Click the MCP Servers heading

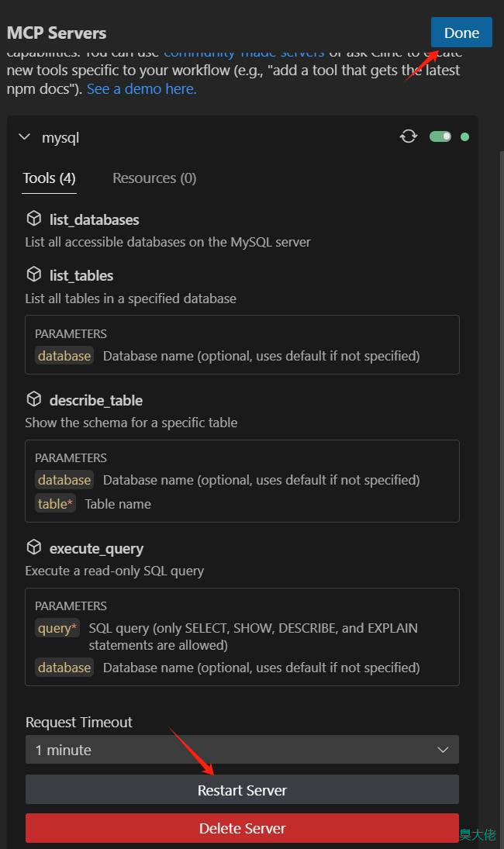(x=57, y=33)
